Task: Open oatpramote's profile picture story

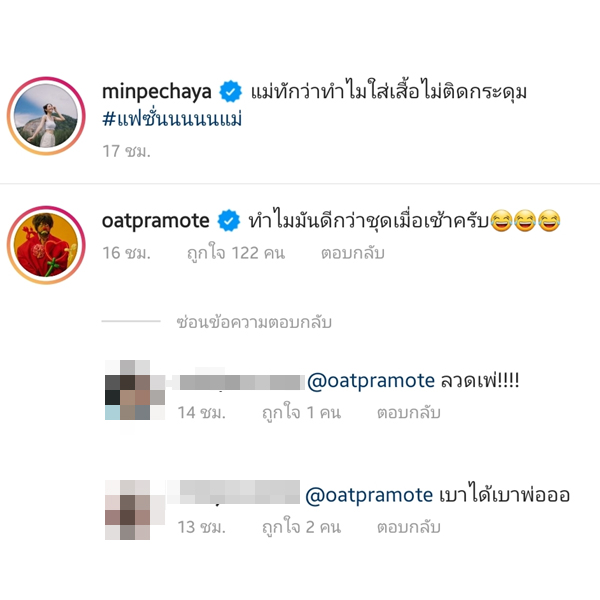Action: [46, 245]
